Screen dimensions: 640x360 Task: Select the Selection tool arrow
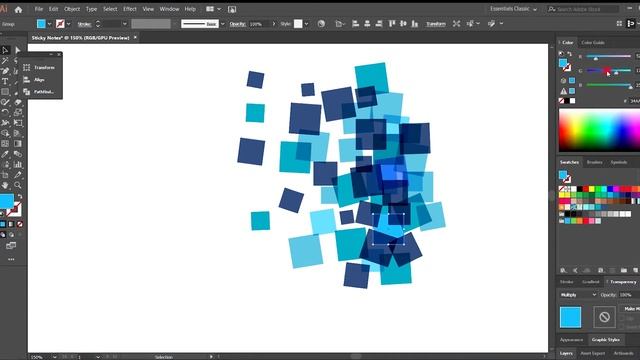coord(5,50)
